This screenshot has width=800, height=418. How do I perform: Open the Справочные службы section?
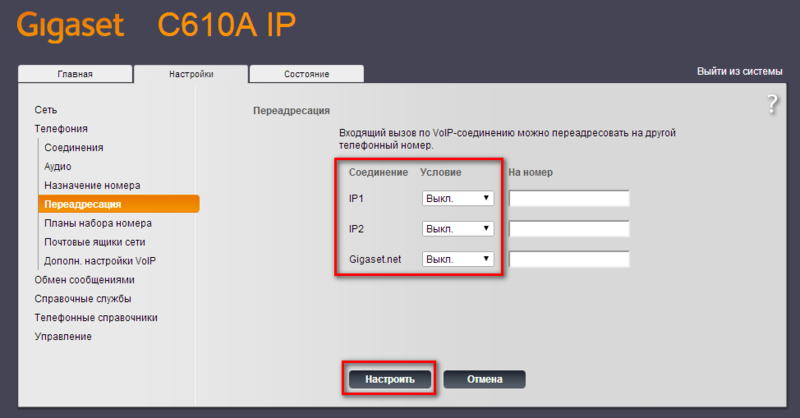(x=83, y=299)
